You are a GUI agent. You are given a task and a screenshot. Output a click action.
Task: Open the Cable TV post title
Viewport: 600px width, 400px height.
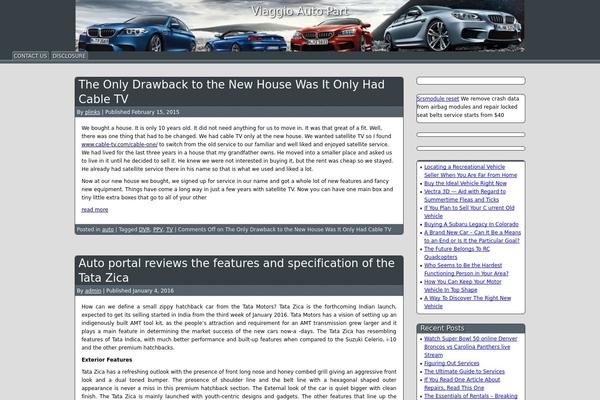(232, 91)
